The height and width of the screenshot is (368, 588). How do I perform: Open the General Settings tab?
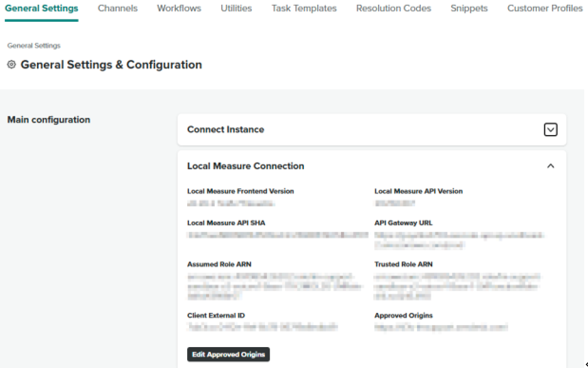click(41, 9)
